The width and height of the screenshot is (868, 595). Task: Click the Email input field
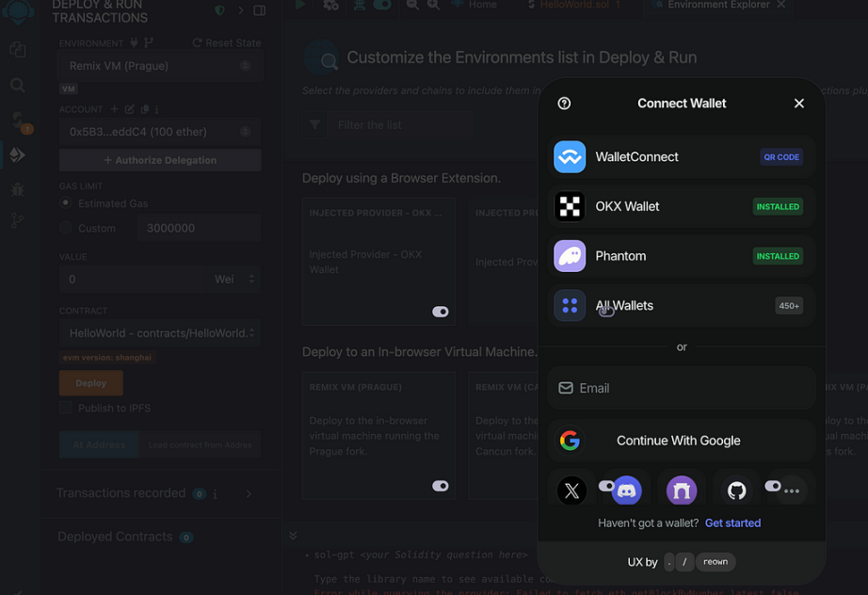point(682,388)
